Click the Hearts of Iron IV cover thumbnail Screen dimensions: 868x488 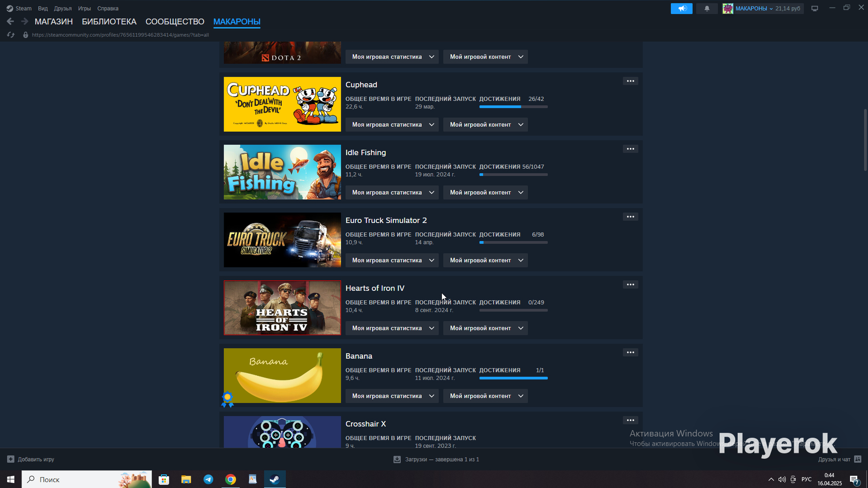[282, 307]
